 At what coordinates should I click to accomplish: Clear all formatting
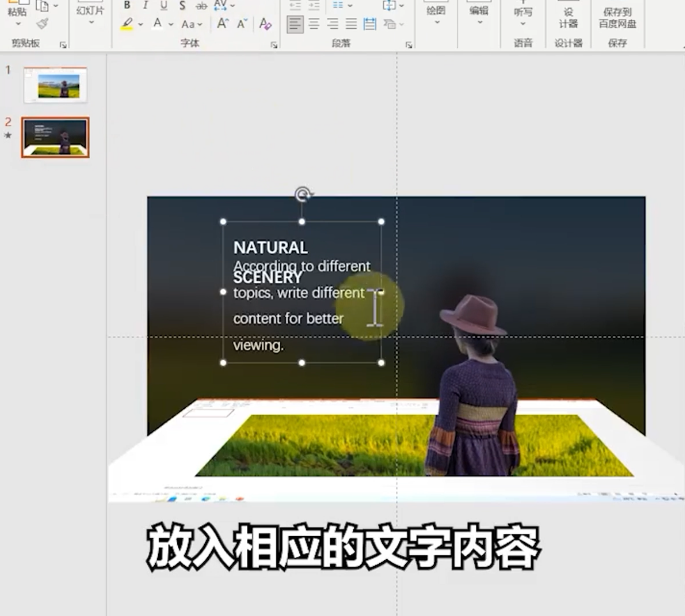(265, 24)
